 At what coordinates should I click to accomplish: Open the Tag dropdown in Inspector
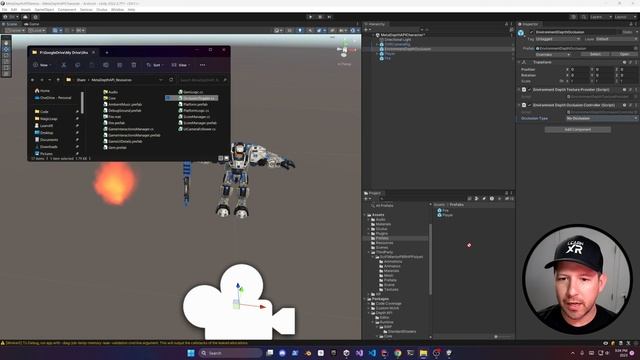click(x=558, y=39)
